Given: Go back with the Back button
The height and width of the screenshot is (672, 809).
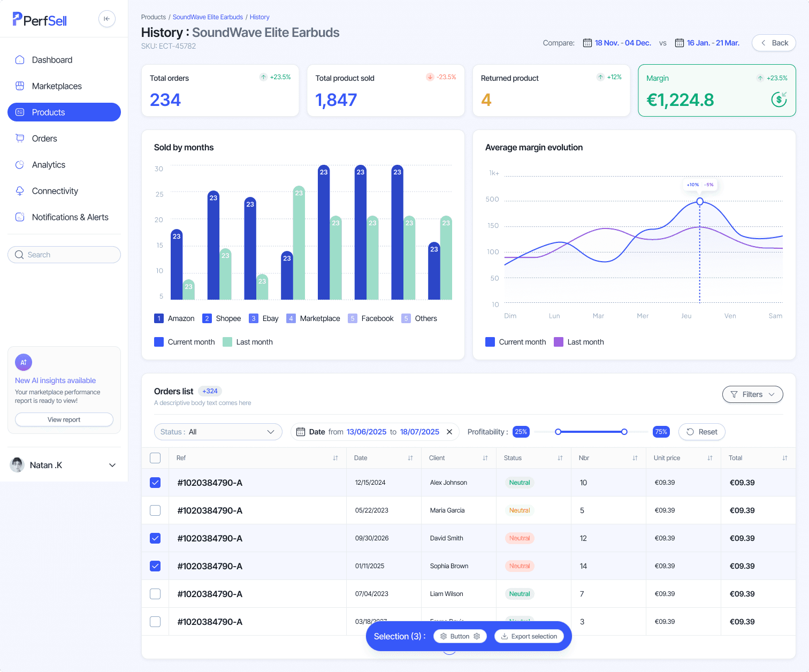Looking at the screenshot, I should [774, 43].
